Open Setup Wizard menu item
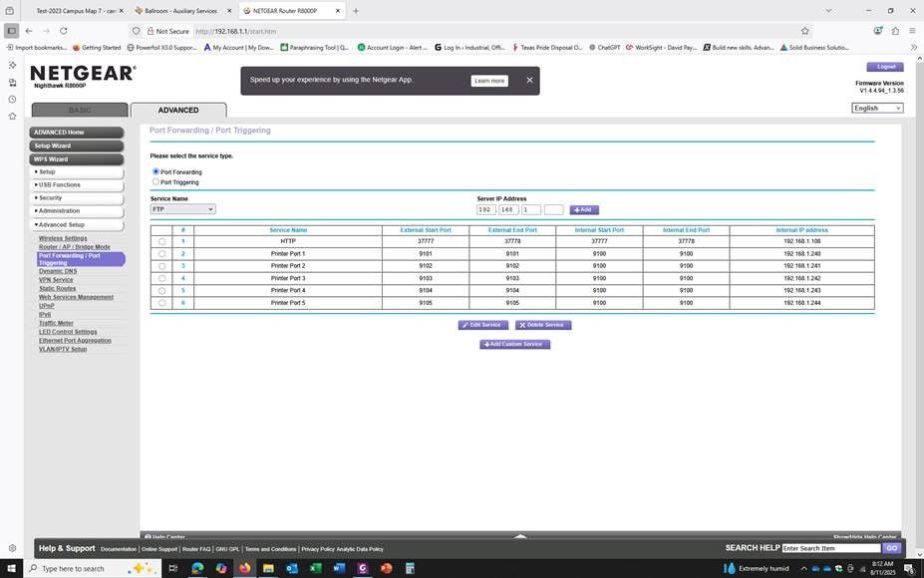Viewport: 924px width, 578px height. click(x=77, y=145)
